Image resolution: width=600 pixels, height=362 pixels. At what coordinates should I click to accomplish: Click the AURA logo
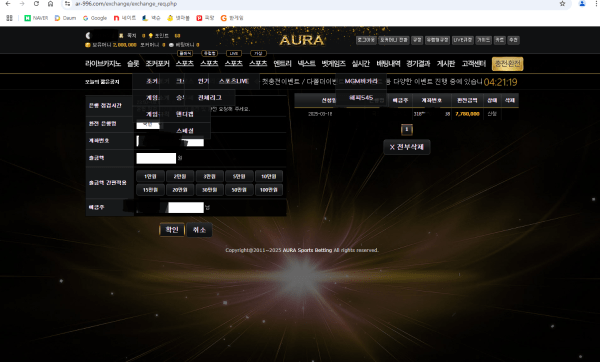[302, 40]
